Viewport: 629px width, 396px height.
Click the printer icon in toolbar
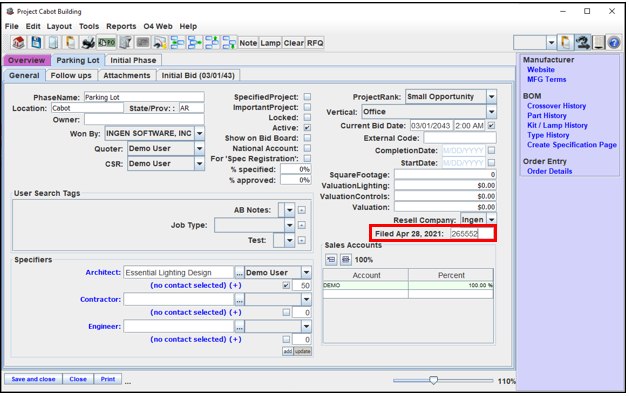[x=88, y=43]
